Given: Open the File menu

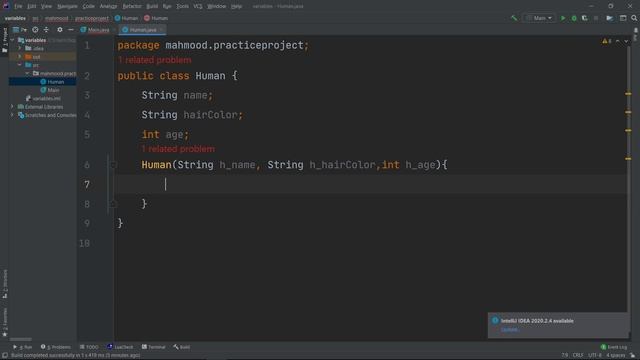Looking at the screenshot, I should pos(18,6).
